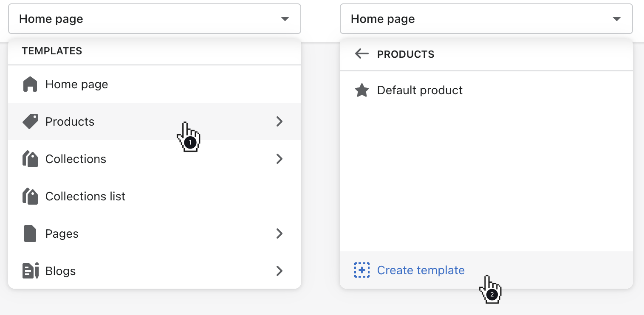Image resolution: width=644 pixels, height=315 pixels.
Task: Expand the Collections submenu chevron
Action: (279, 159)
